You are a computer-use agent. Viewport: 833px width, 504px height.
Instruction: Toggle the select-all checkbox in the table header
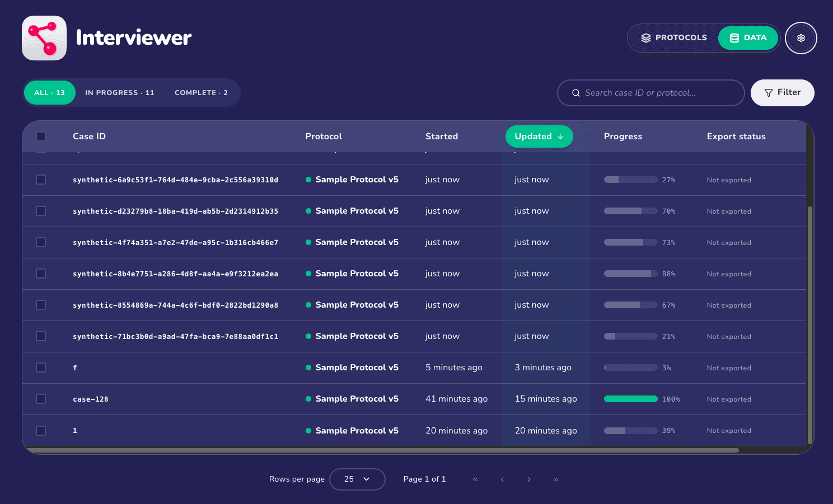point(41,136)
